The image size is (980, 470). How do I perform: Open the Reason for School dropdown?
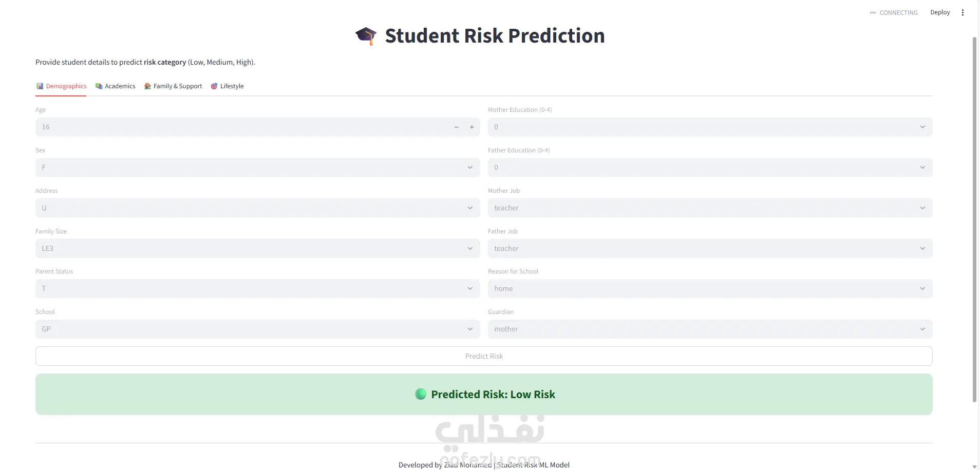coord(710,289)
